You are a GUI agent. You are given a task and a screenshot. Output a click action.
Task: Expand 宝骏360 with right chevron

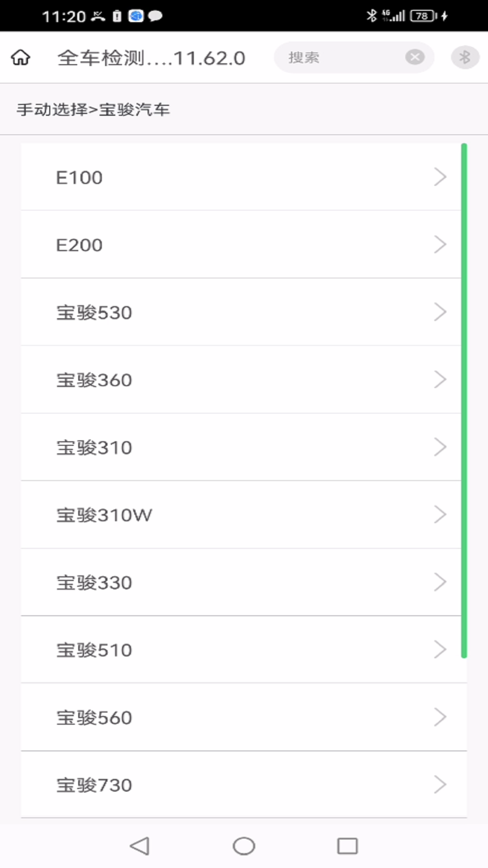pos(440,379)
